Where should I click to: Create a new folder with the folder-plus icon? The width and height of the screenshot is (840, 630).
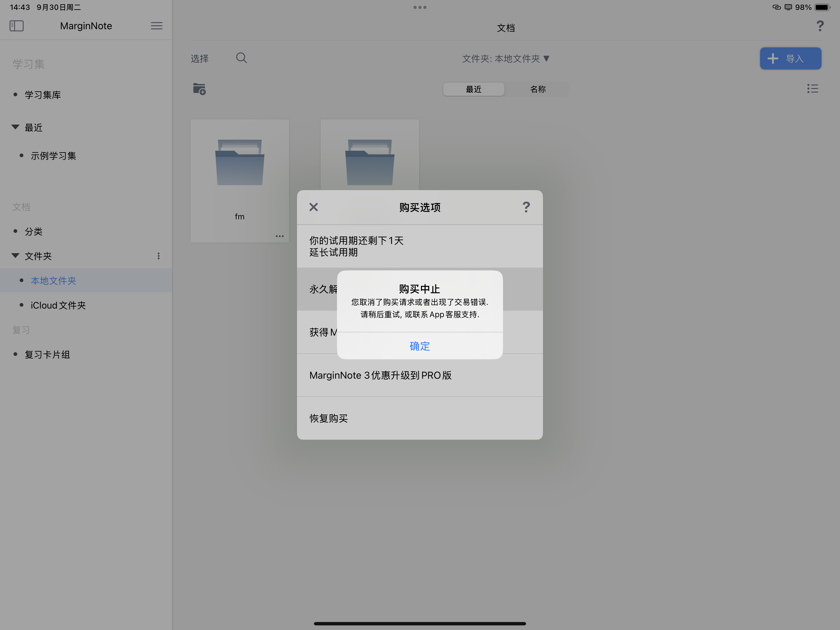tap(199, 89)
